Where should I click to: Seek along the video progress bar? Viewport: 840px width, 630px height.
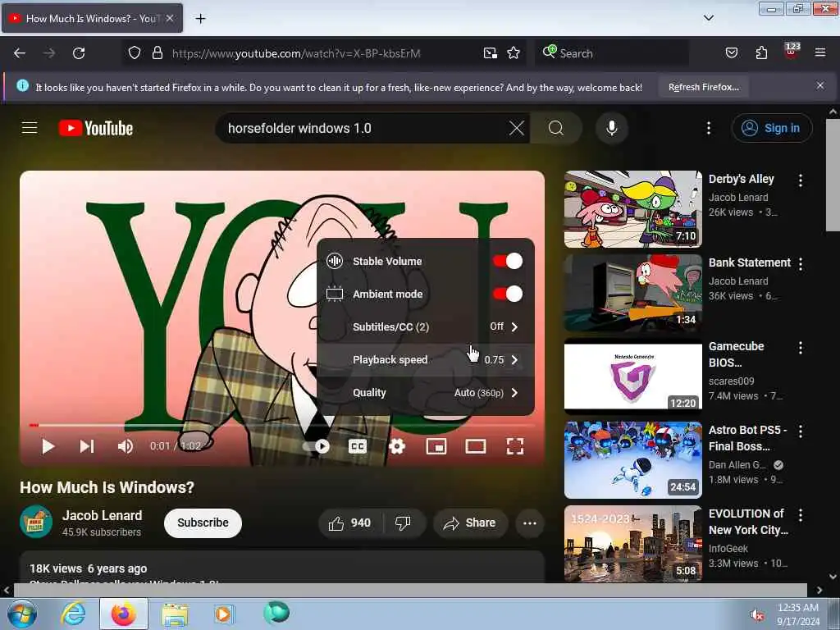(x=282, y=426)
